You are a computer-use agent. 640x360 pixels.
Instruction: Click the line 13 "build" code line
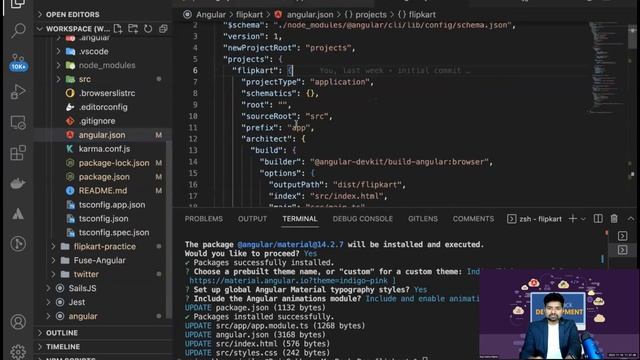point(273,150)
